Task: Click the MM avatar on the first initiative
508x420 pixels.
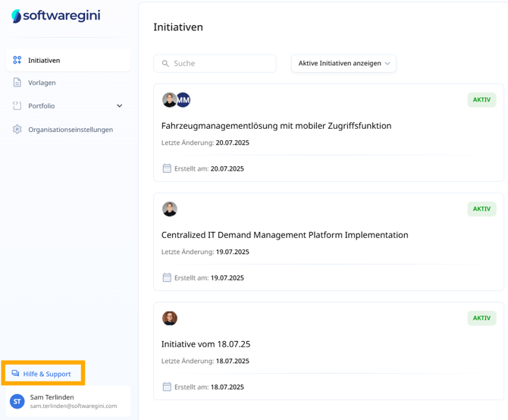Action: [183, 100]
